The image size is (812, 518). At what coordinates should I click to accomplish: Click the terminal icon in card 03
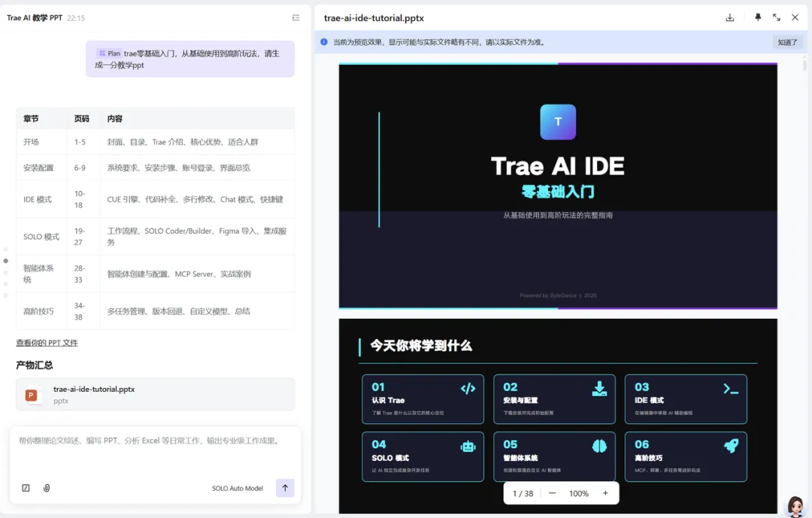coord(731,389)
